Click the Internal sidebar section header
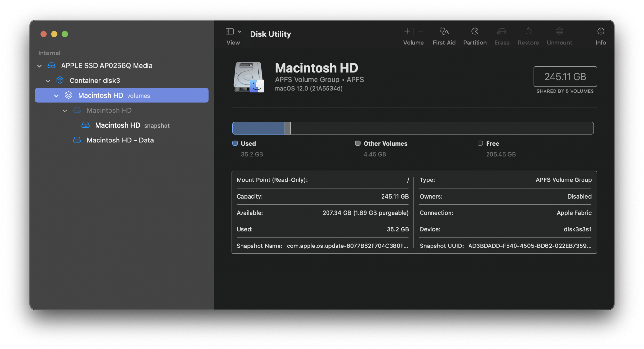 [49, 53]
